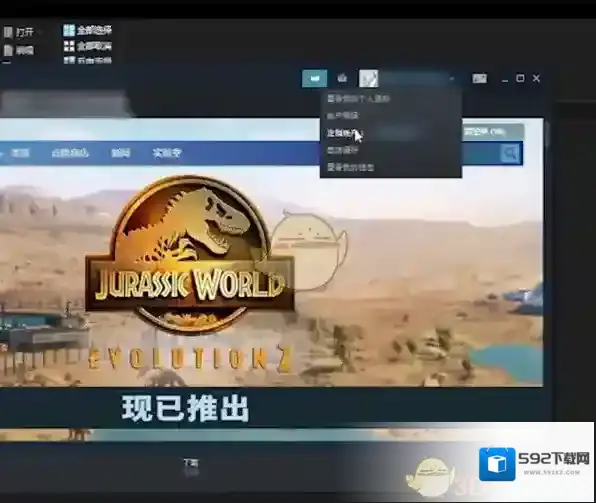Choose the last wallet entry in account menu

[x=350, y=167]
